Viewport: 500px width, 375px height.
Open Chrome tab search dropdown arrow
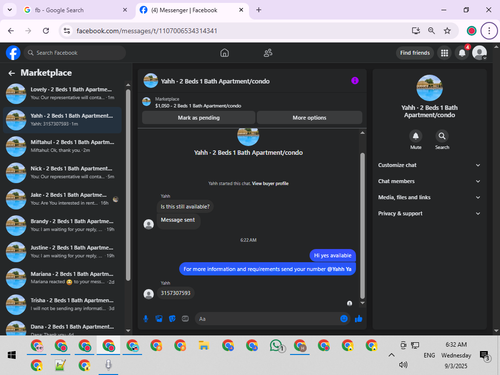coord(10,10)
